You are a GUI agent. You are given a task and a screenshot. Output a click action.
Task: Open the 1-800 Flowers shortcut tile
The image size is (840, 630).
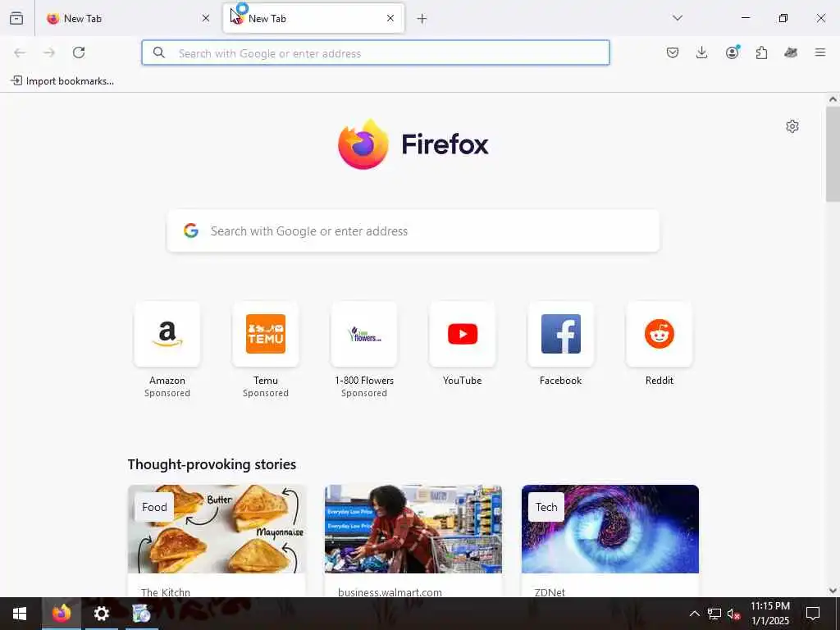point(364,335)
